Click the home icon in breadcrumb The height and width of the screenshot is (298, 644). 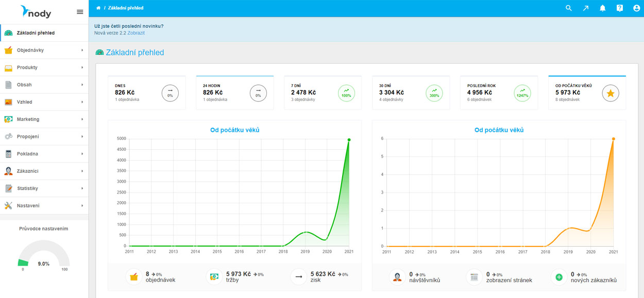tap(98, 8)
